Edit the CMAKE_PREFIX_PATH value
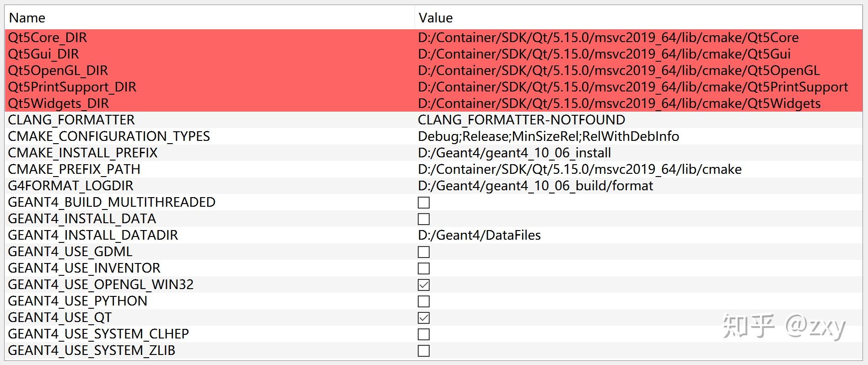The width and height of the screenshot is (868, 365). click(579, 169)
